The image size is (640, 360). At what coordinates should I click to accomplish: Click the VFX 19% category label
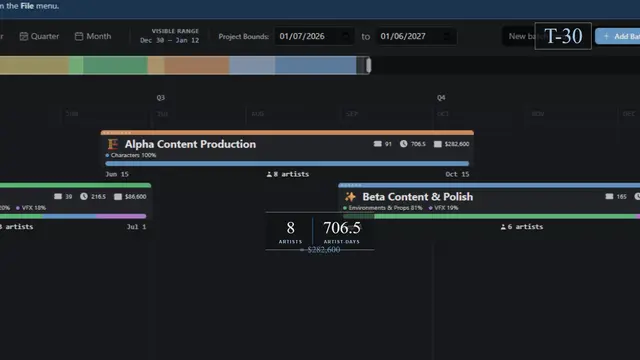click(443, 208)
